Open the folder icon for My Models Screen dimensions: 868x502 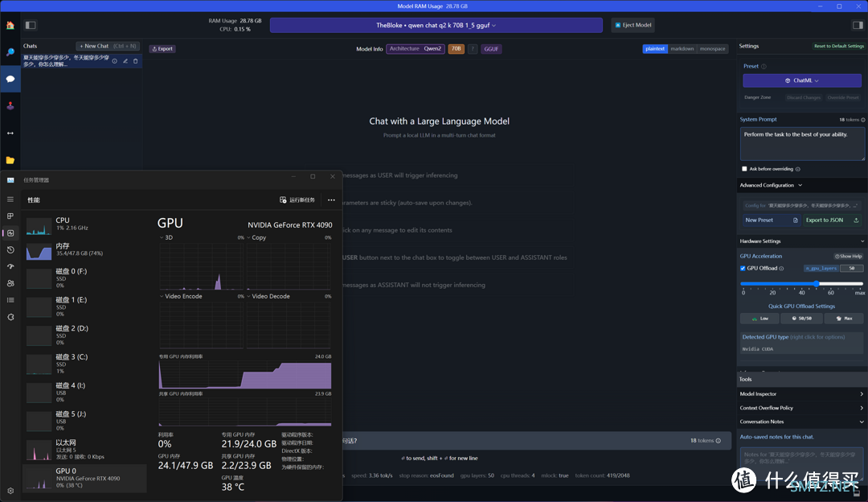point(10,160)
